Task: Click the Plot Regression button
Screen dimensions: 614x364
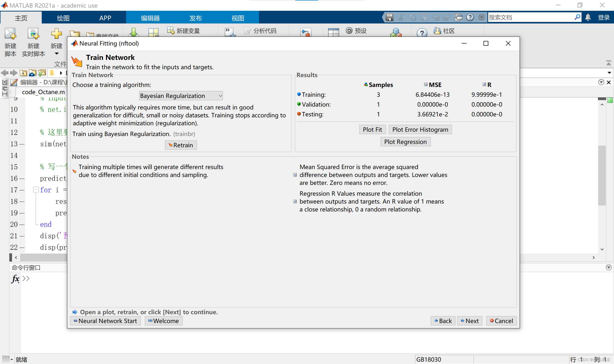Action: [x=405, y=142]
